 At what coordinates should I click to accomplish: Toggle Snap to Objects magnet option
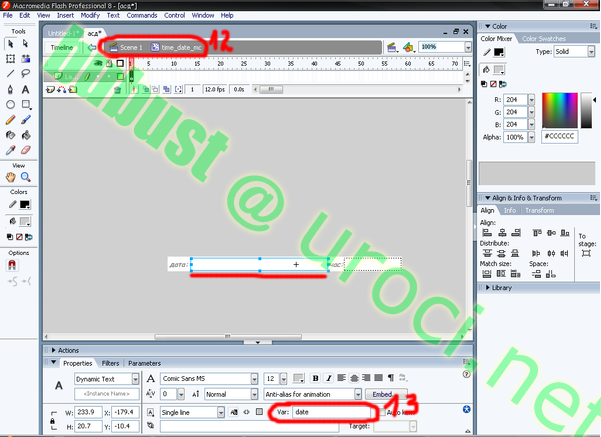coord(12,265)
